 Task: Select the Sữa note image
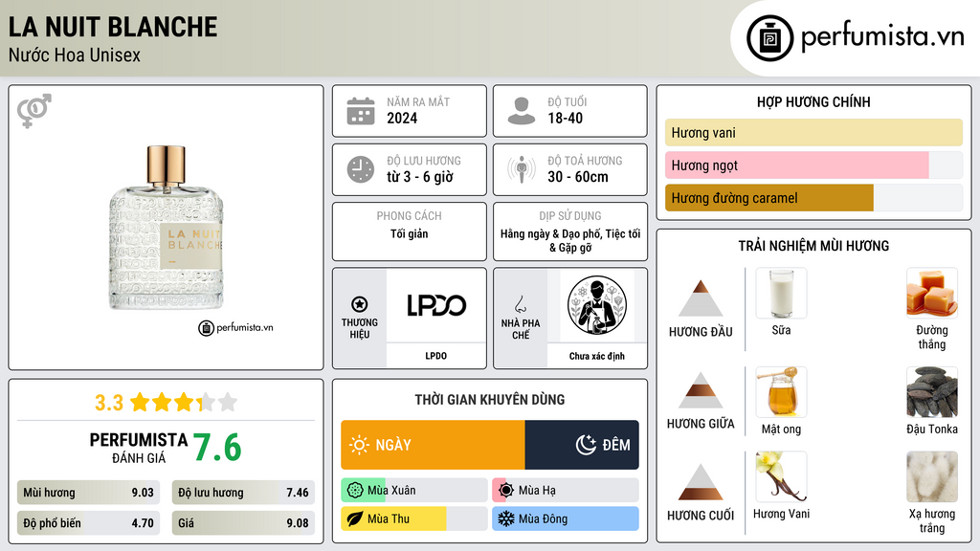click(x=781, y=293)
